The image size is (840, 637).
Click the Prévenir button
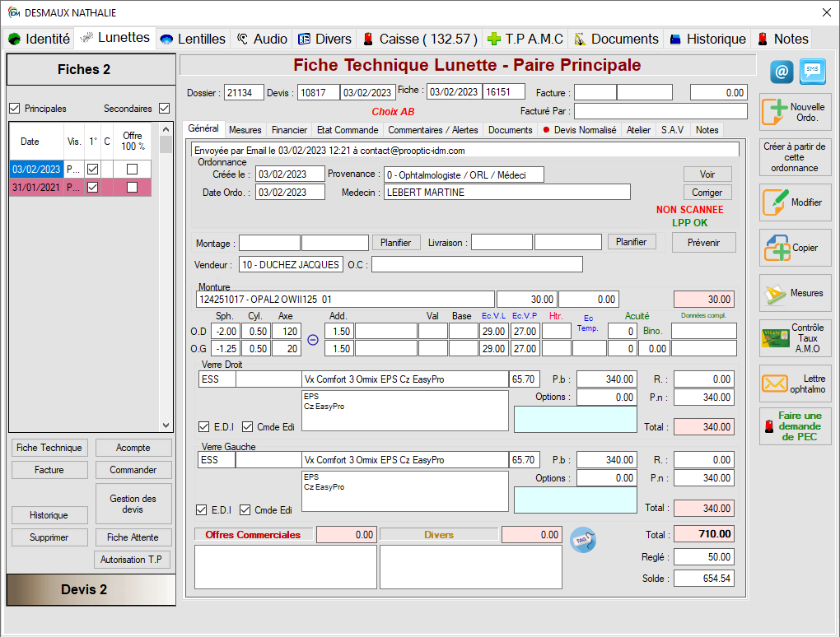703,243
